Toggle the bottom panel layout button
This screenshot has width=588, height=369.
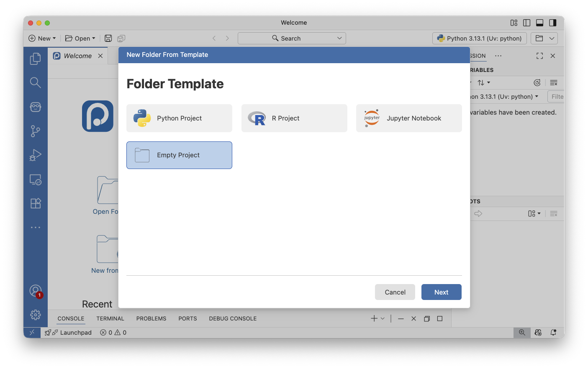(540, 23)
